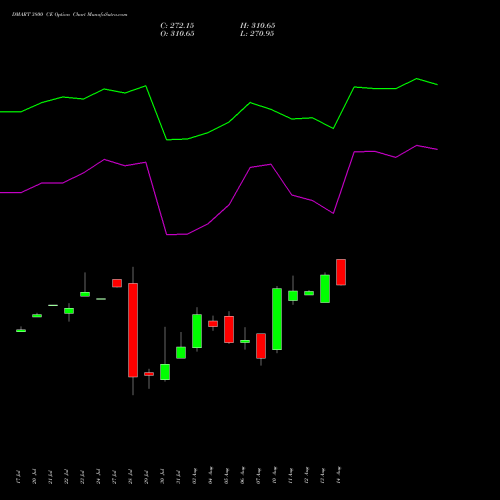Select the 22 Jul date axis label

coord(66,477)
